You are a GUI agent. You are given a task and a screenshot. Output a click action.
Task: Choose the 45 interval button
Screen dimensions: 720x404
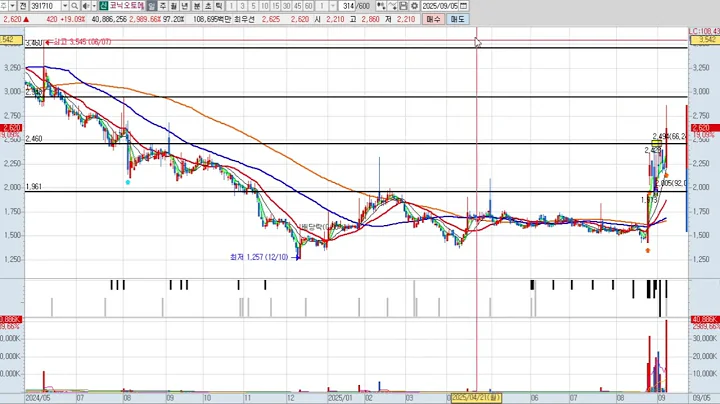[x=298, y=6]
